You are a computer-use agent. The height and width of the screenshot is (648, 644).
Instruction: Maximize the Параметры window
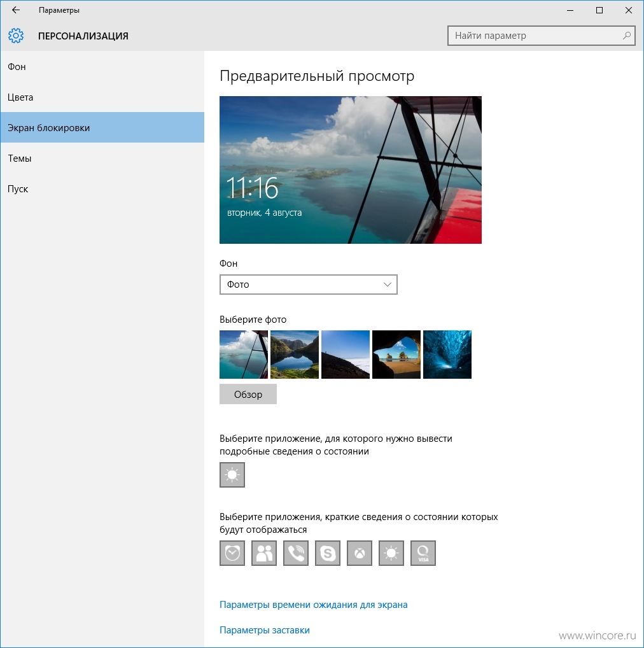[x=599, y=10]
